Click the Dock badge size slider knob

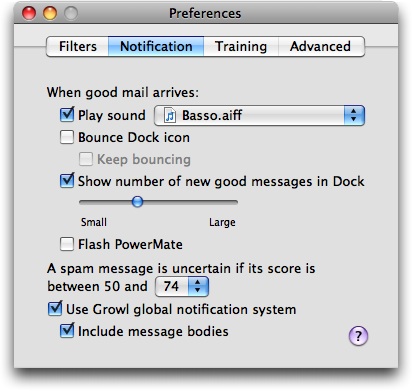pyautogui.click(x=137, y=202)
